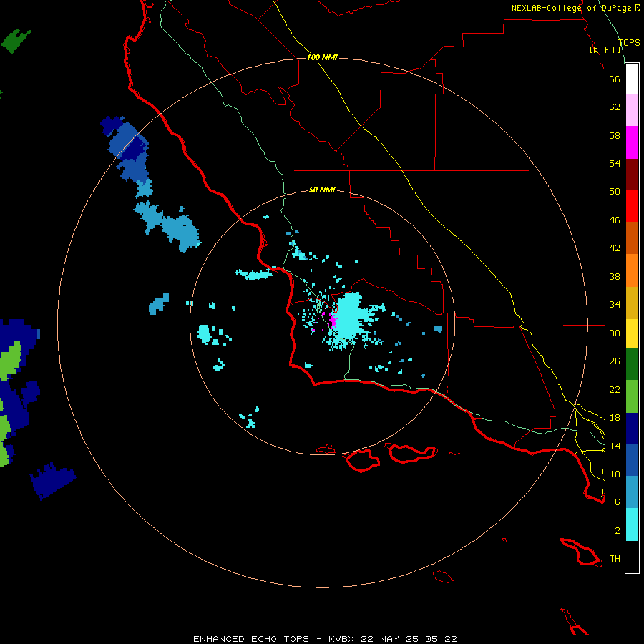
Task: Click the '50' legend value
Action: coord(615,192)
